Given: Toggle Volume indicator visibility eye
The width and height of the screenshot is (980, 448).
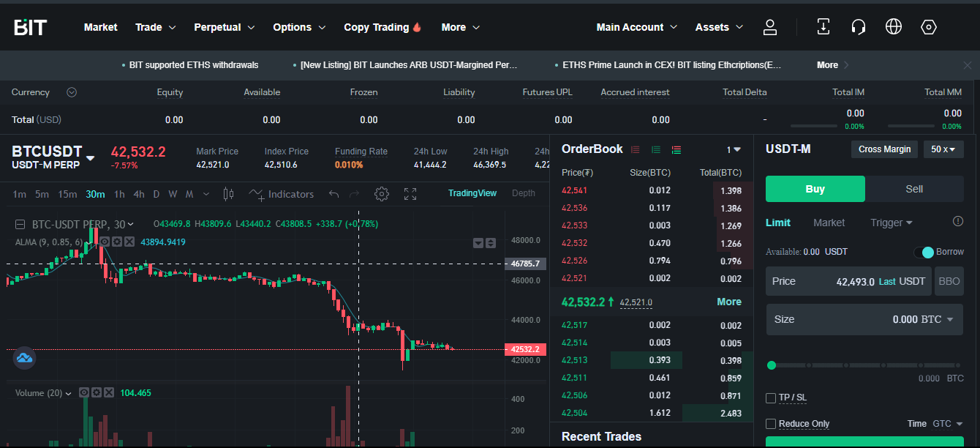Looking at the screenshot, I should click(x=84, y=393).
